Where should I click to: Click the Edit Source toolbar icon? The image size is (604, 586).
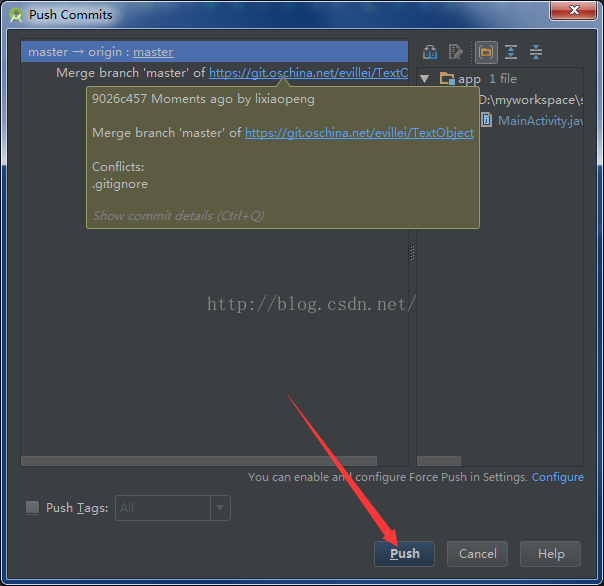click(x=455, y=52)
